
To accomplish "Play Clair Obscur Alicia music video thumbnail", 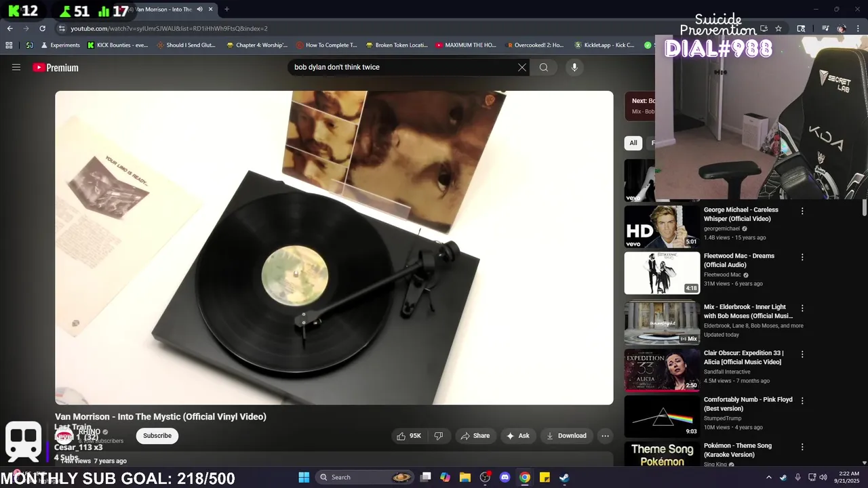I will 662,370.
